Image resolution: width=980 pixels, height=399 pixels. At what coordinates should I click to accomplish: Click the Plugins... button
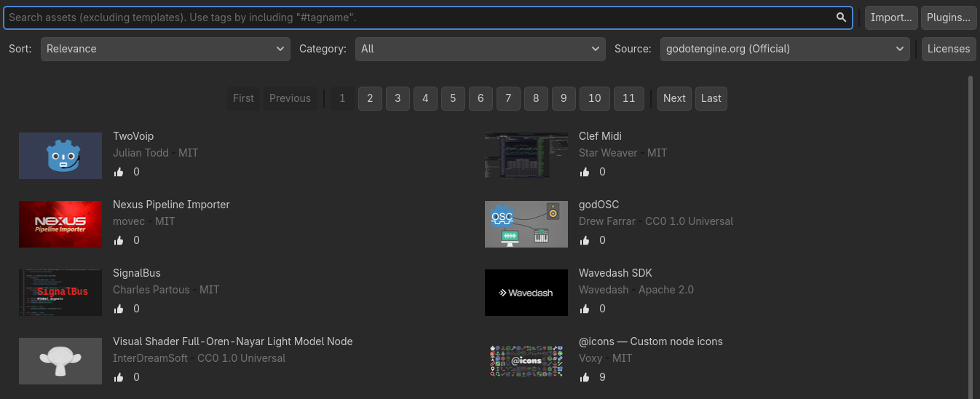click(949, 17)
